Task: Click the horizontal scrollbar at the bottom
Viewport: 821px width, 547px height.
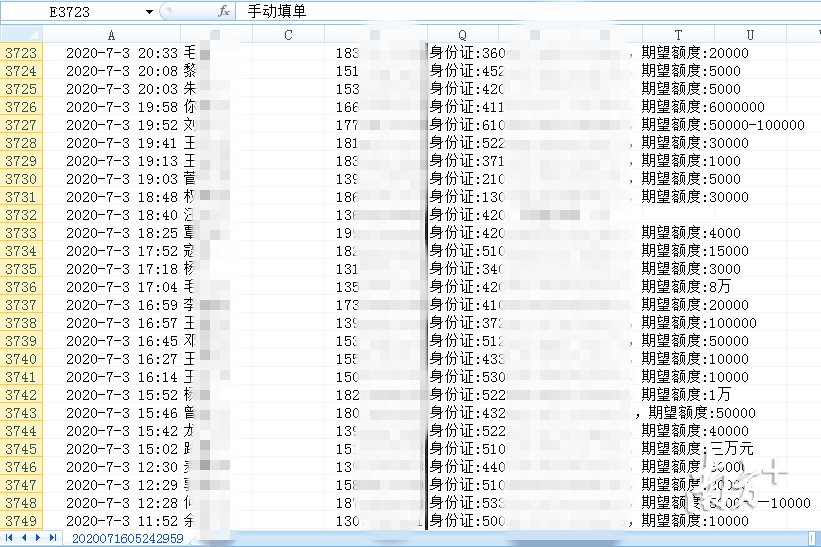Action: (503, 538)
